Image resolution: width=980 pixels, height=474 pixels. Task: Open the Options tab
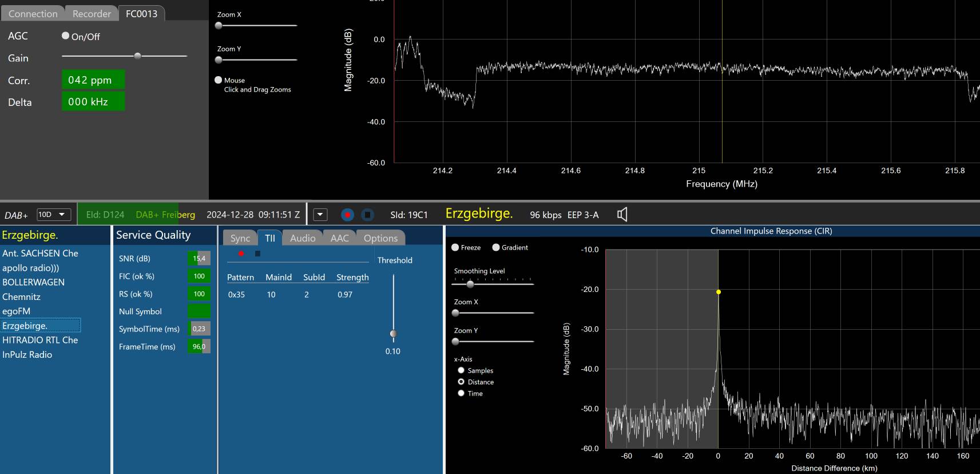tap(380, 238)
